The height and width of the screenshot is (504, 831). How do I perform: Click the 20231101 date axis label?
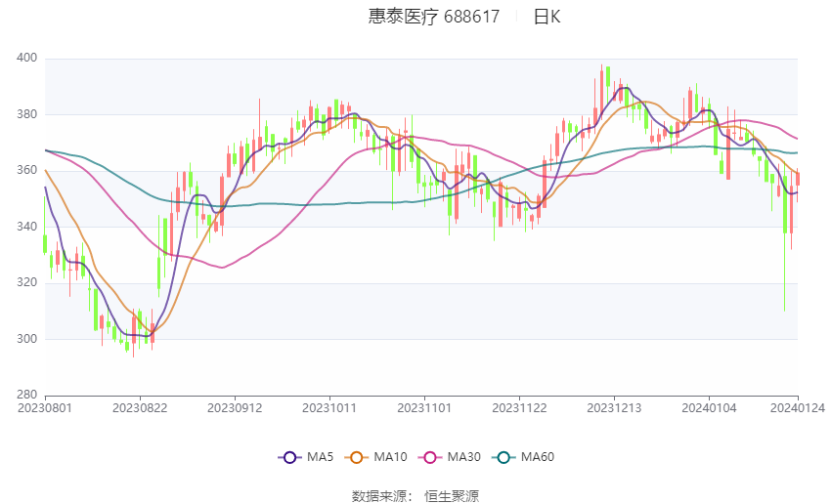coord(424,408)
